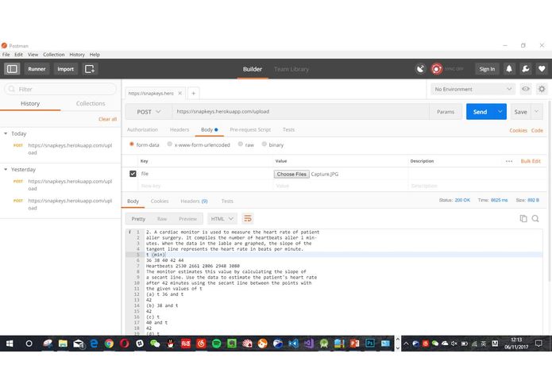Click the request URL input field
552x392 pixels.
click(x=301, y=111)
